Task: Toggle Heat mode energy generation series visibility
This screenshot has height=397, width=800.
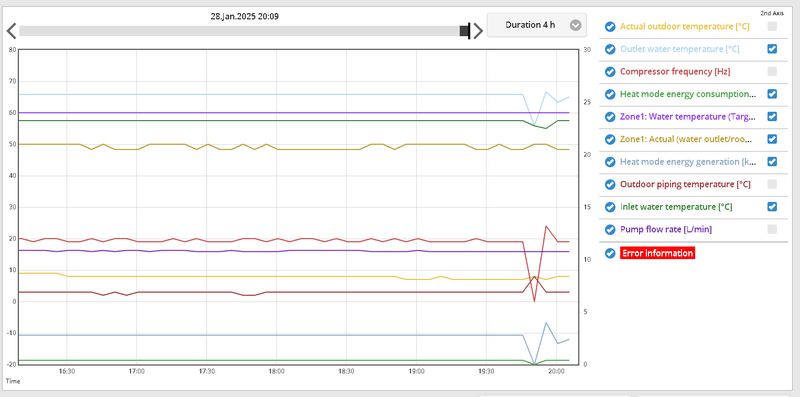Action: (x=610, y=162)
